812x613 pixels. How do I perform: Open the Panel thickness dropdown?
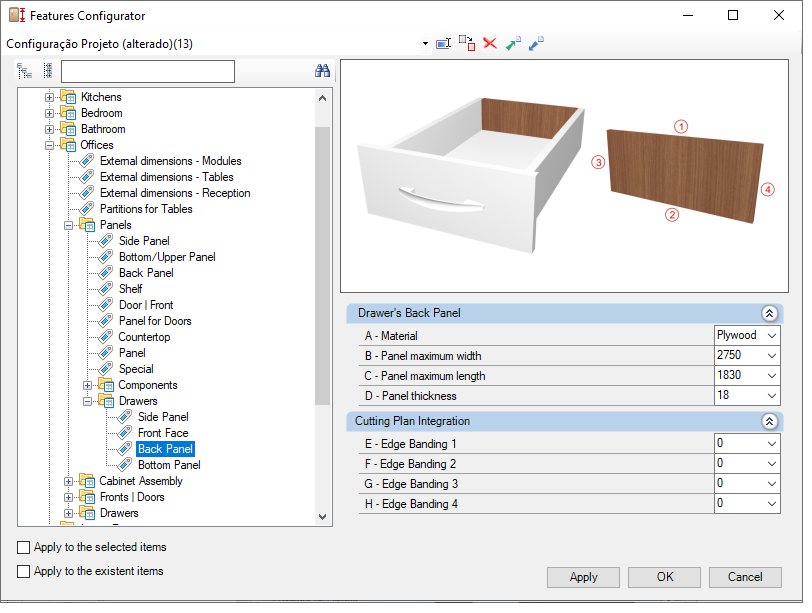[x=772, y=396]
